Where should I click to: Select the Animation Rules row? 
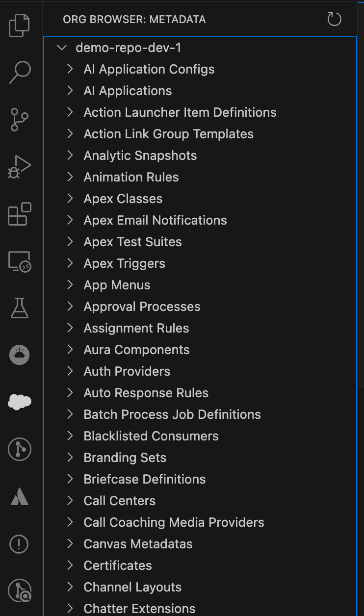[x=200, y=177]
